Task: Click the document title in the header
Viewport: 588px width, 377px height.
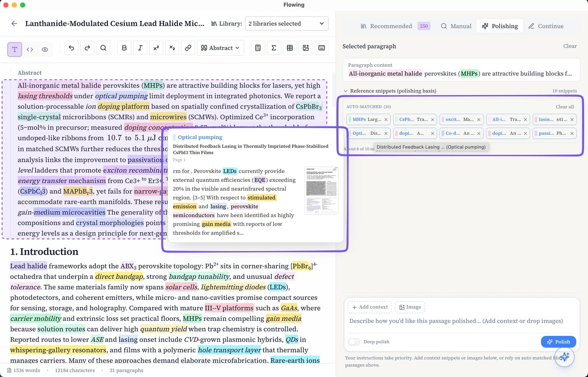Action: click(115, 24)
